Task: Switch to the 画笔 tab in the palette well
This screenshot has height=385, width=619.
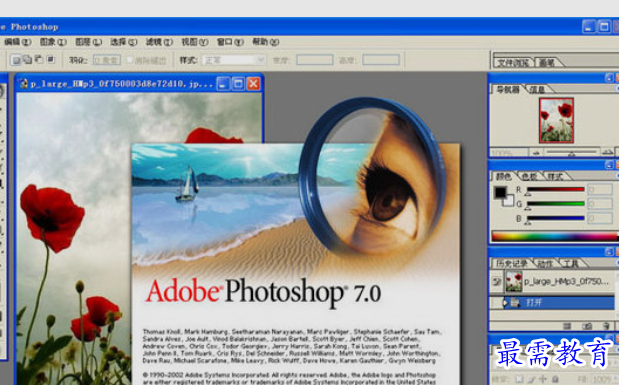Action: click(547, 62)
